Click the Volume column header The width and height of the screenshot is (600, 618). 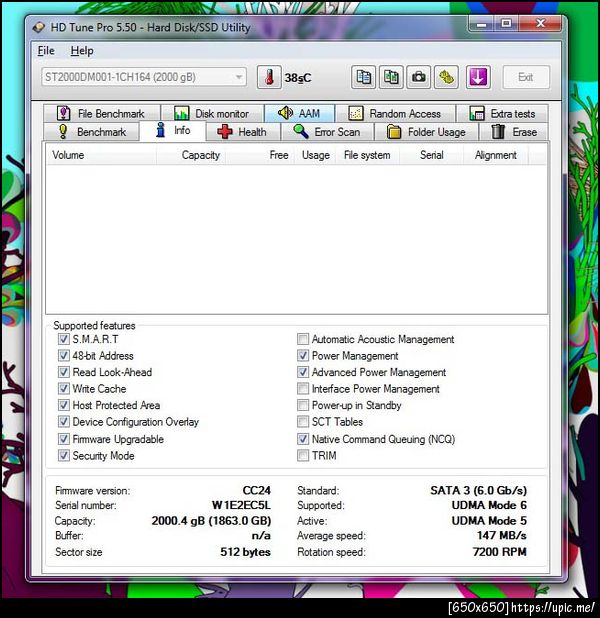101,155
